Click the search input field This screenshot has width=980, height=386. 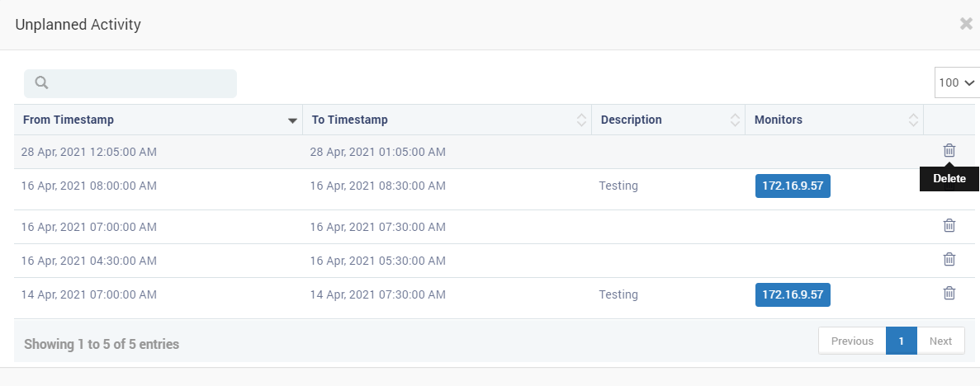(130, 83)
